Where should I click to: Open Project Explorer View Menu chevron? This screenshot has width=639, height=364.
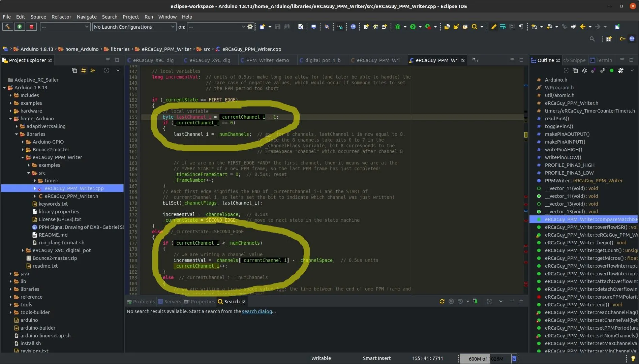coord(118,70)
